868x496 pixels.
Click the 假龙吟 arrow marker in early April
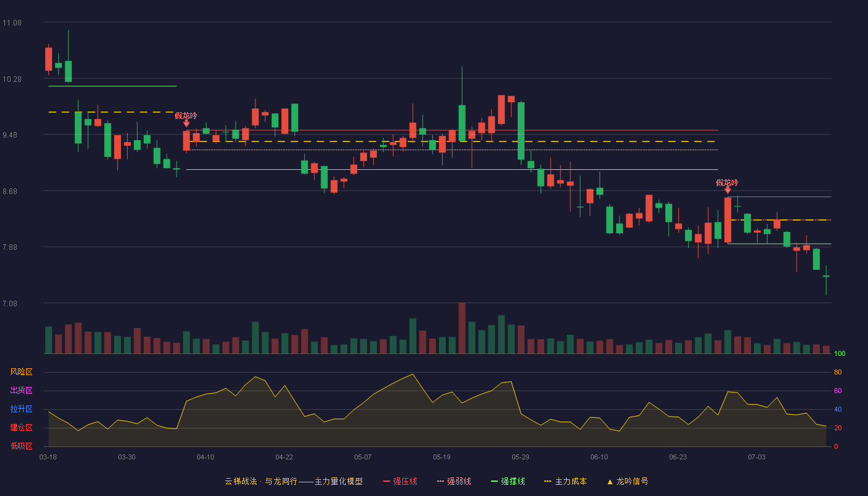186,123
